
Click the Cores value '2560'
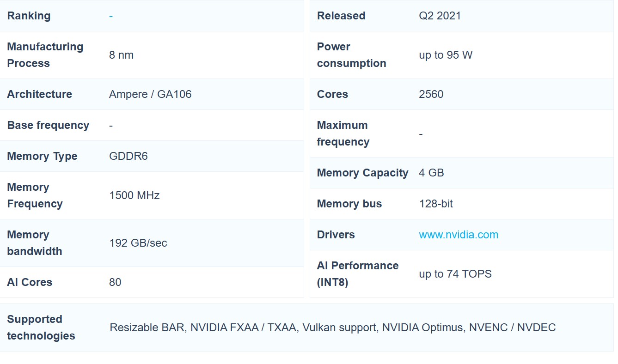click(431, 94)
